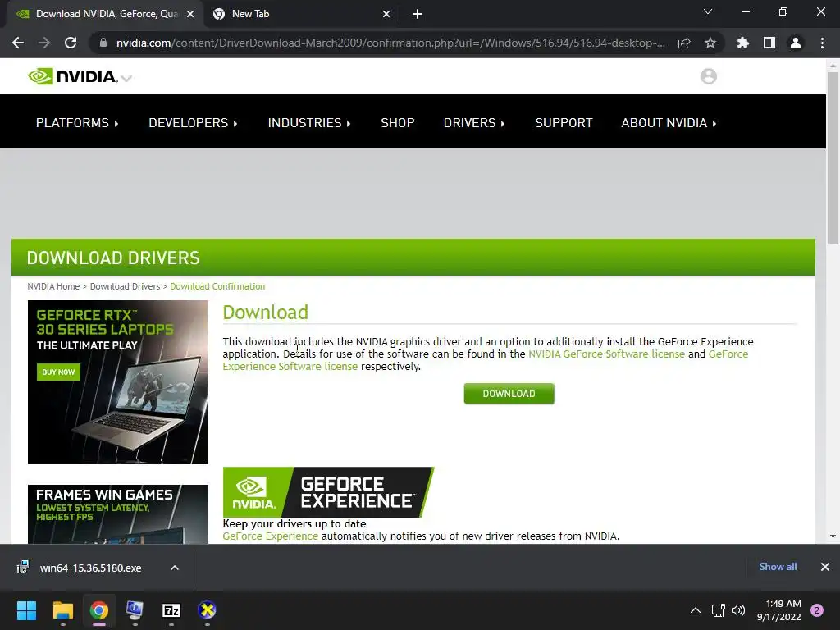840x630 pixels.
Task: Click the Download Confirmation breadcrumb
Action: (217, 286)
